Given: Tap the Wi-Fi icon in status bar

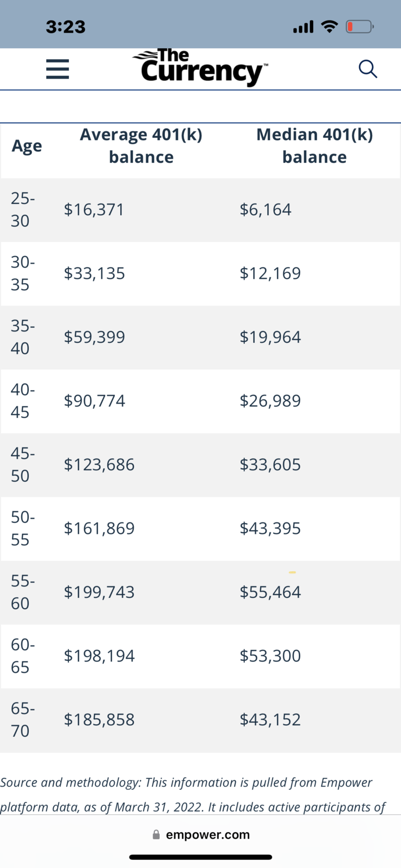Looking at the screenshot, I should 329,26.
